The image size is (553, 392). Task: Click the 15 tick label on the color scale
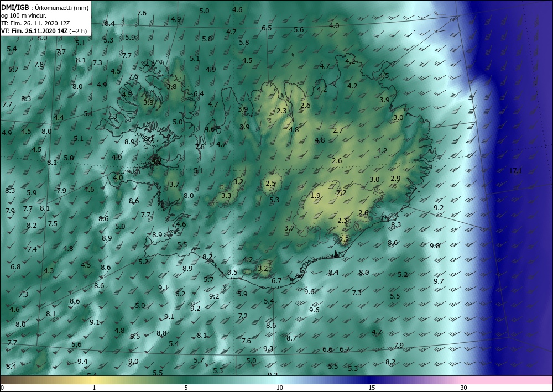click(372, 388)
